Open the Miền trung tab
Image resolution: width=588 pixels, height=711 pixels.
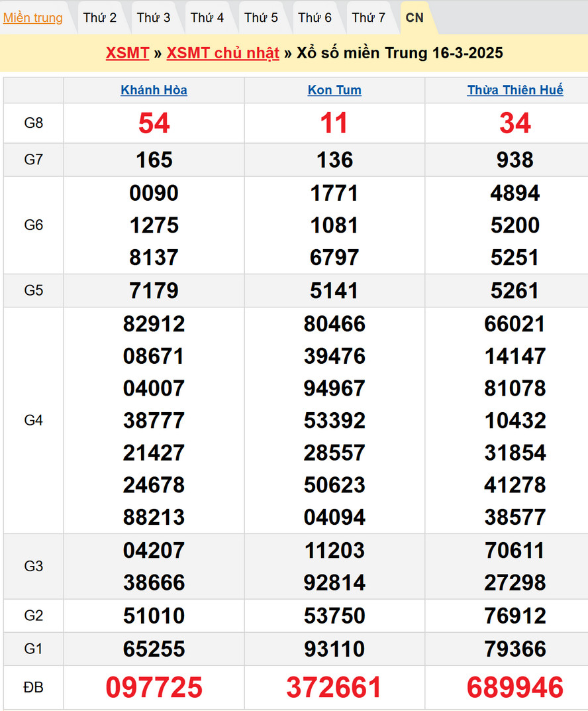point(33,18)
